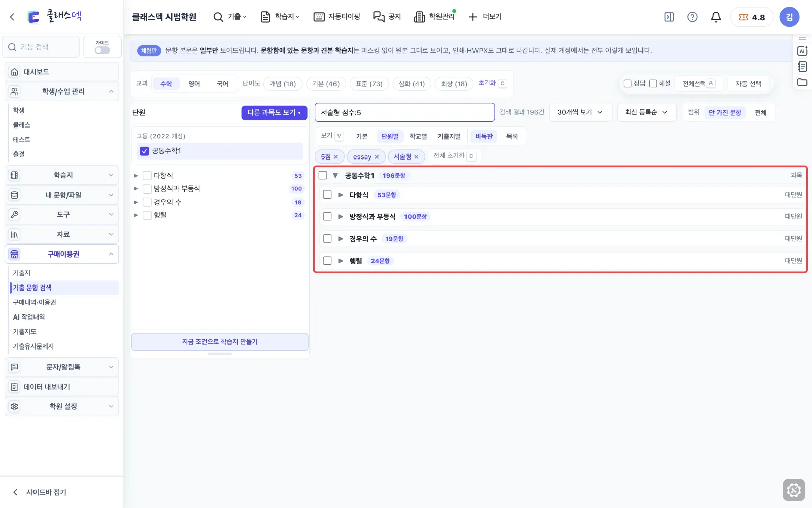Screen dimensions: 812x508
Task: Open the AI panel icon on right edge
Action: coord(802,51)
